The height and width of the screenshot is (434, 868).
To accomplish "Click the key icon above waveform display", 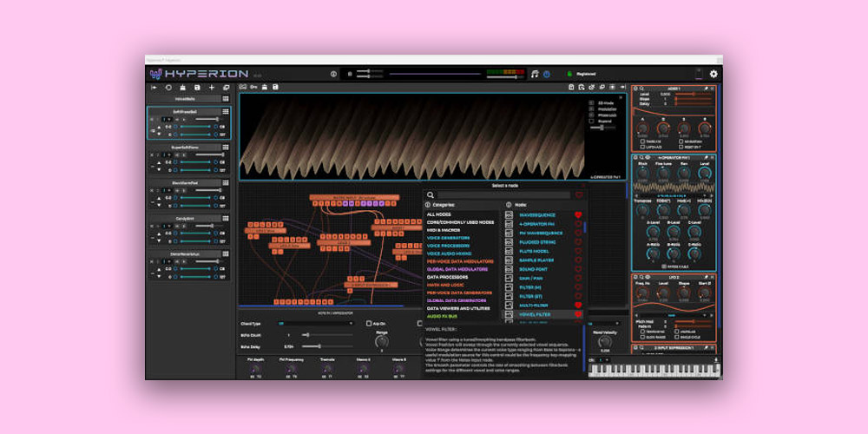I will [x=253, y=87].
